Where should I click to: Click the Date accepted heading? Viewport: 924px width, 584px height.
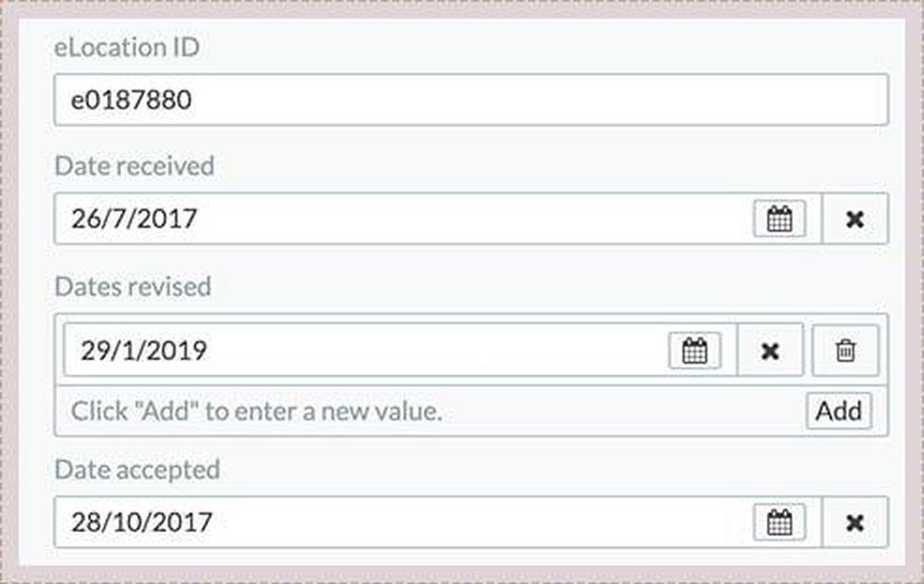136,468
